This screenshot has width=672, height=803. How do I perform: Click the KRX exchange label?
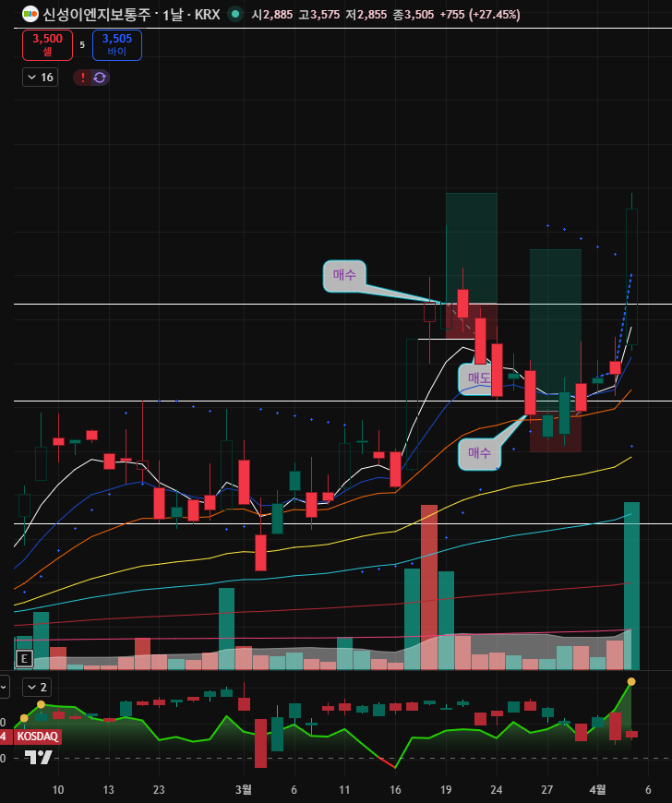[208, 15]
